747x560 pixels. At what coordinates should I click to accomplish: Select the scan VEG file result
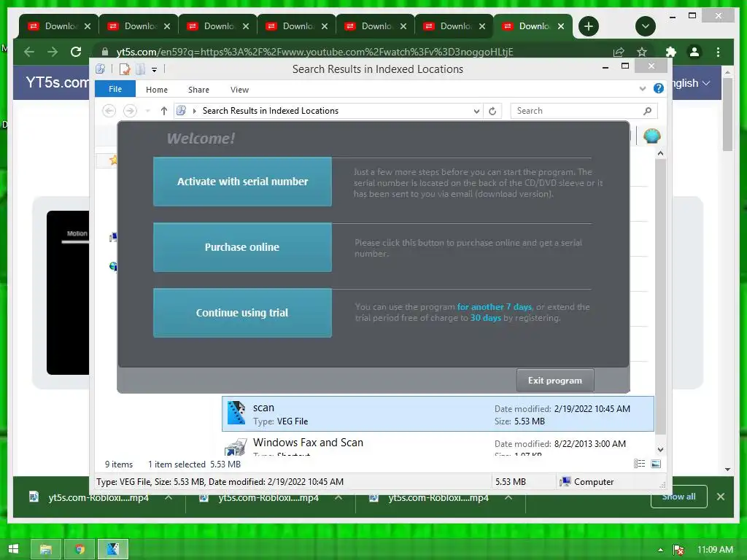click(x=438, y=414)
